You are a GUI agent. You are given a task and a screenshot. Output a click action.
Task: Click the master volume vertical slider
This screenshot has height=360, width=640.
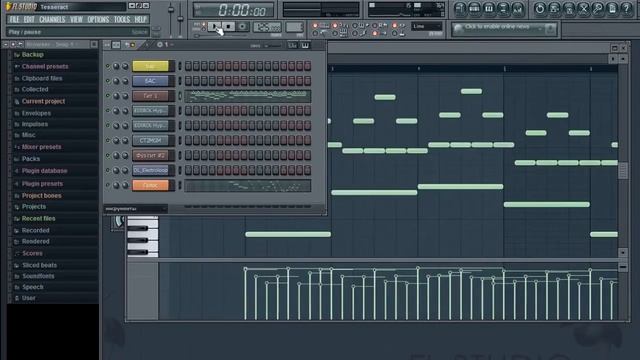tap(171, 18)
